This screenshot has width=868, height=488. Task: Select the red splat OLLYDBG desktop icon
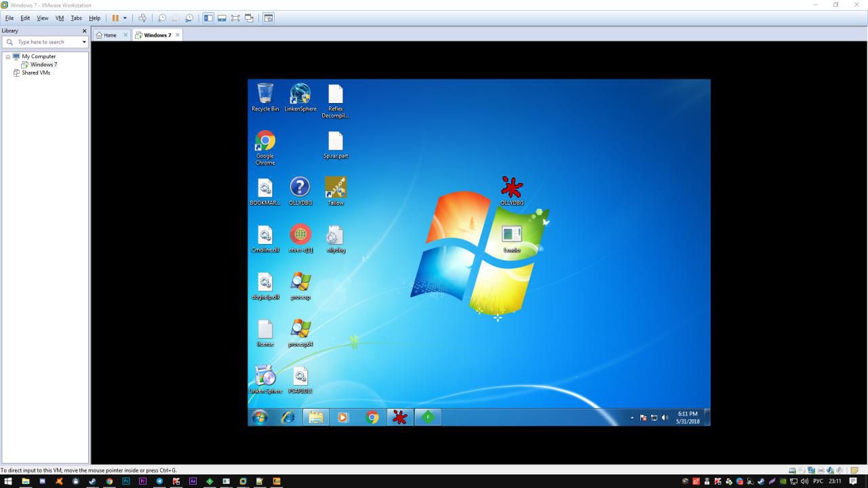(512, 191)
